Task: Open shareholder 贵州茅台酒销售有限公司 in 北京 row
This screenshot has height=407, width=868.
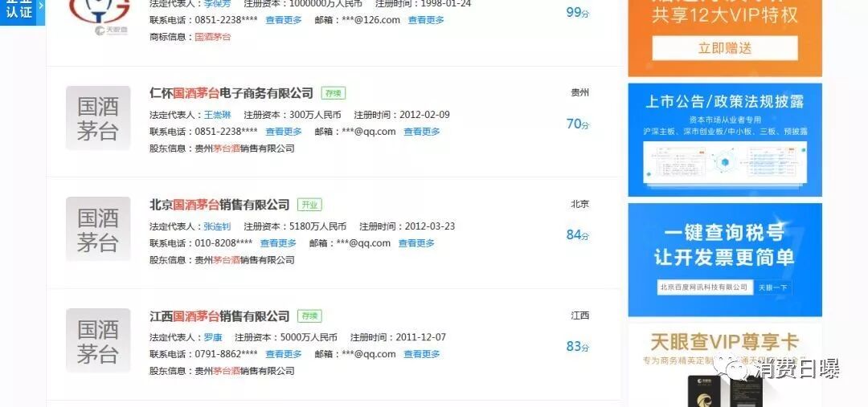Action: 244,260
